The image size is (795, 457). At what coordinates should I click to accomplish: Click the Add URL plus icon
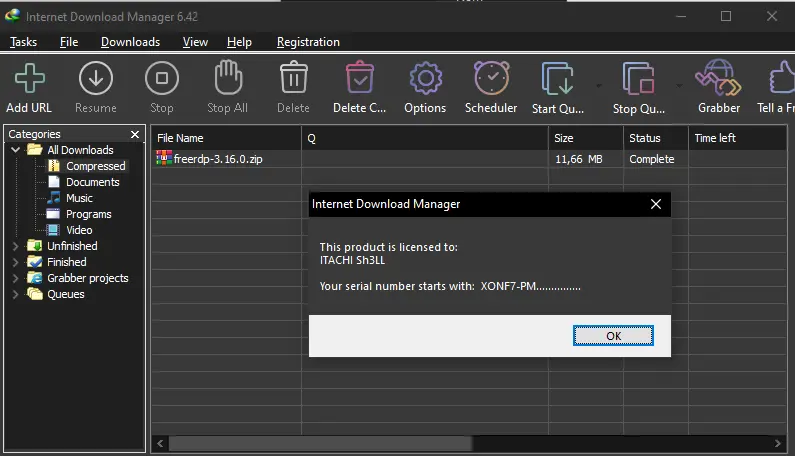click(29, 78)
